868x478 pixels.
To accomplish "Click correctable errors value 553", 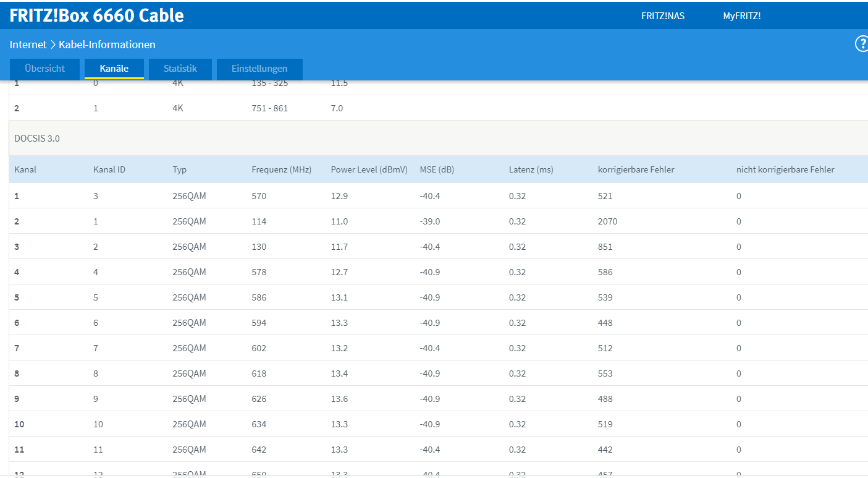I will (605, 373).
